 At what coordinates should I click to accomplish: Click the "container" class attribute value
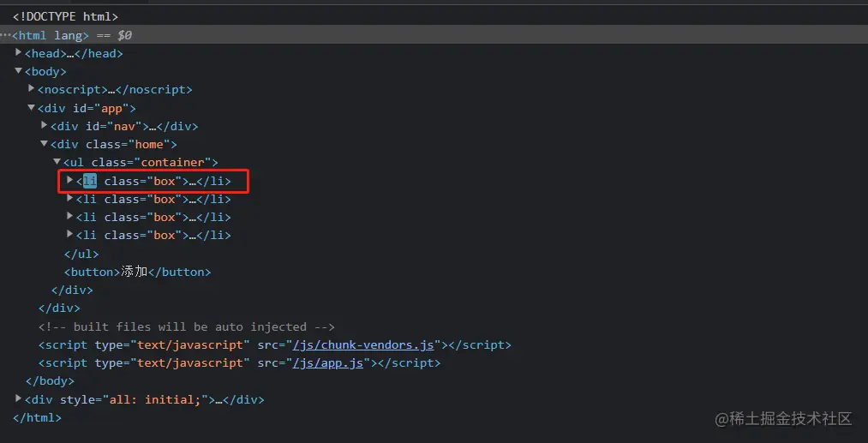[173, 162]
